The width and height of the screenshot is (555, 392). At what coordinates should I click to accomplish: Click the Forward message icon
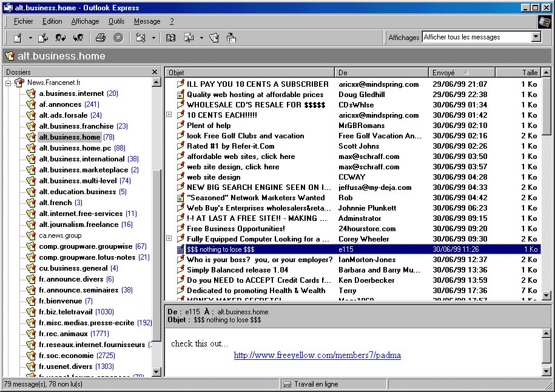pos(78,38)
